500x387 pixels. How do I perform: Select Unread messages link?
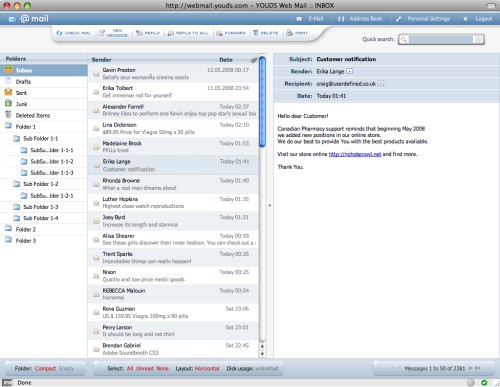coord(145,368)
